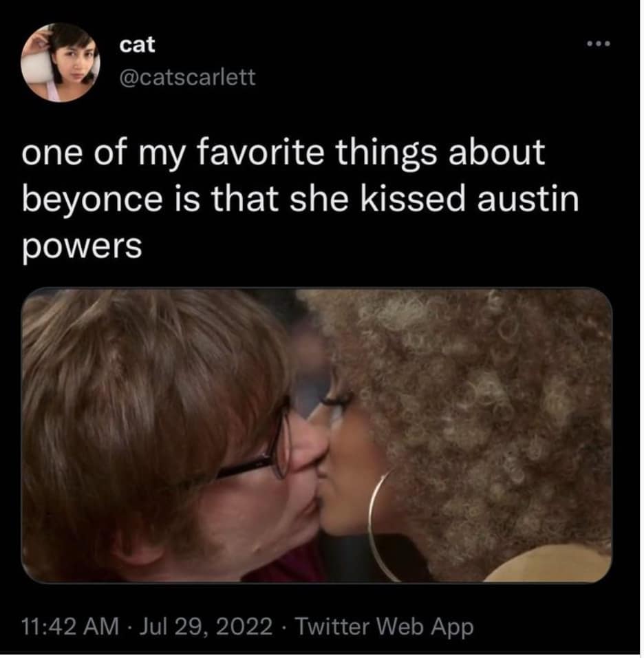Viewport: 644px width, 658px height.
Task: Click the word "powers" in the tweet
Action: [82, 248]
